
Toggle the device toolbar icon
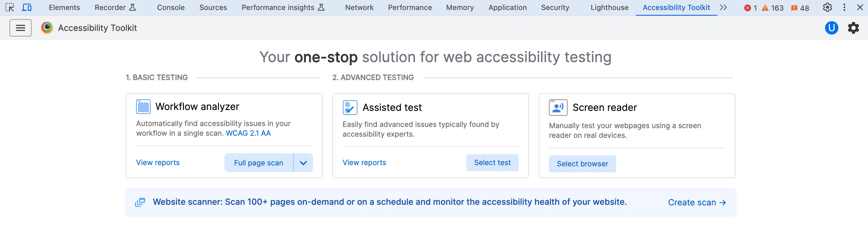tap(27, 7)
